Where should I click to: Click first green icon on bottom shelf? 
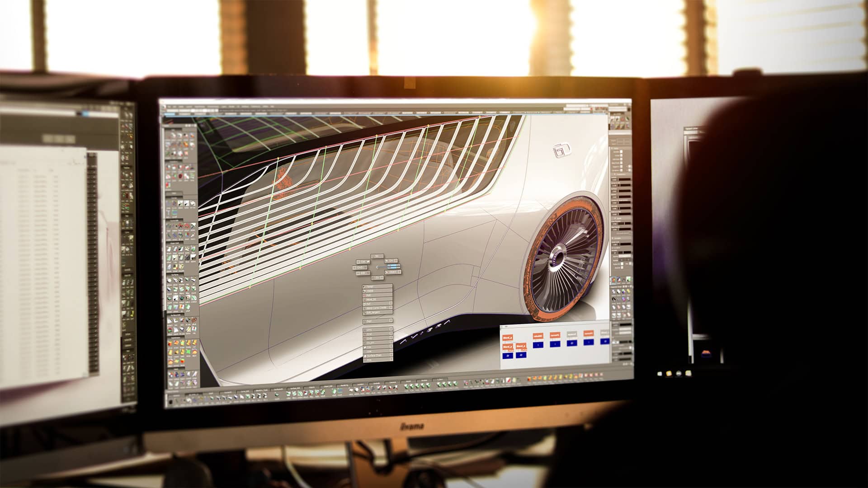(x=212, y=398)
